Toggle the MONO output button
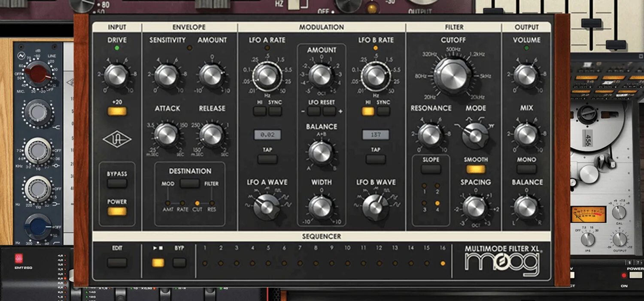The height and width of the screenshot is (301, 644). tap(527, 169)
